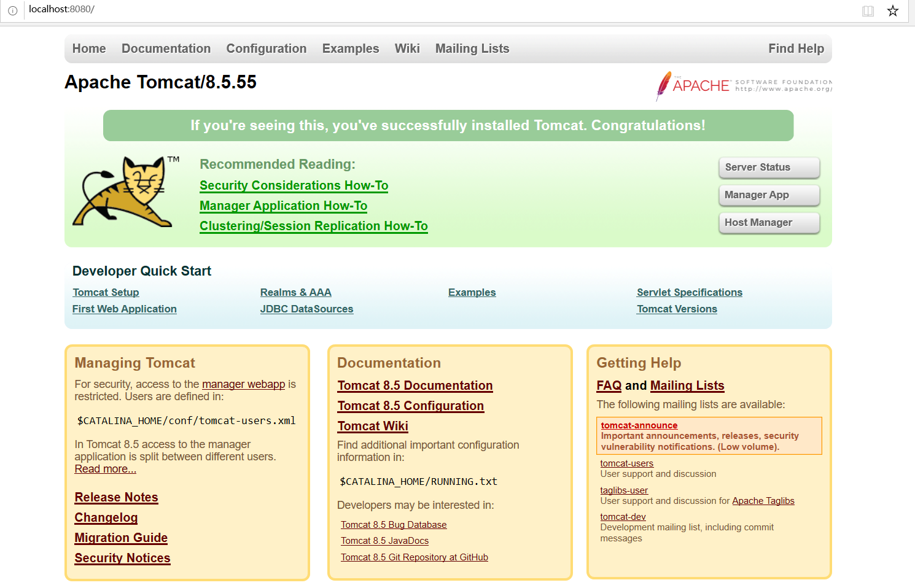Screen dimensions: 915x588
Task: Click Find Help in the navigation bar
Action: 796,48
